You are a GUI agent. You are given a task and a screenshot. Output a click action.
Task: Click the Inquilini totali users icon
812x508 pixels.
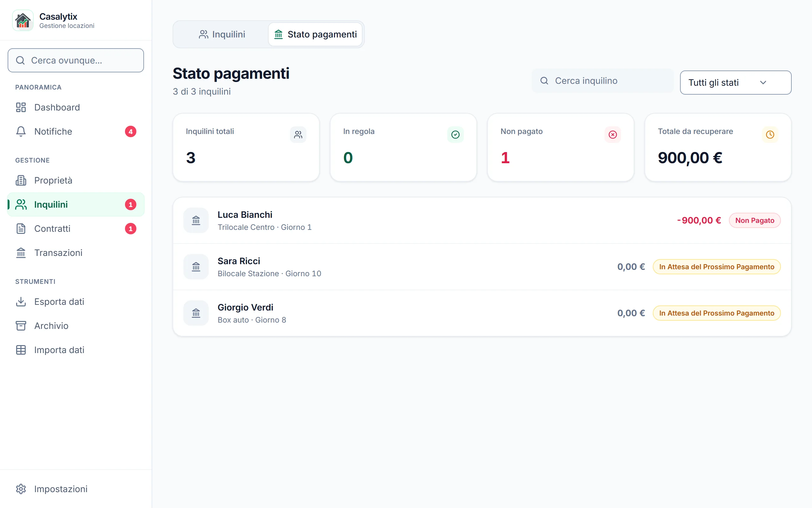298,135
